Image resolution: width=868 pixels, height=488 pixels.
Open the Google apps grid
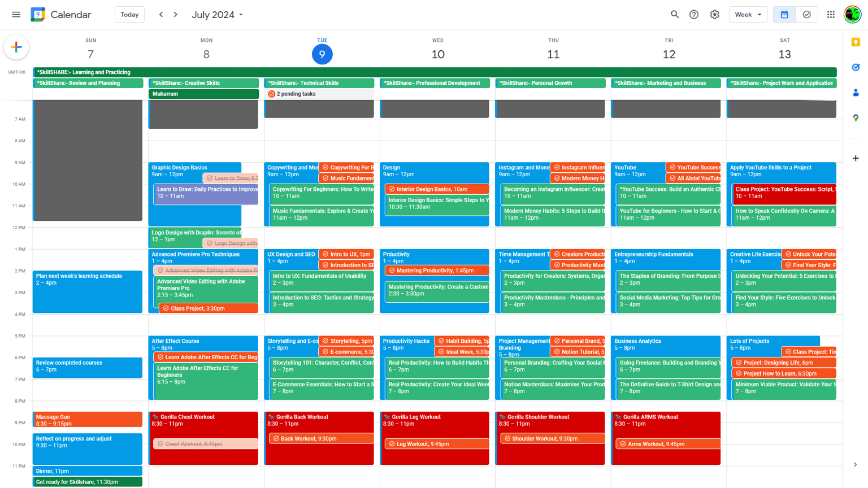tap(831, 15)
